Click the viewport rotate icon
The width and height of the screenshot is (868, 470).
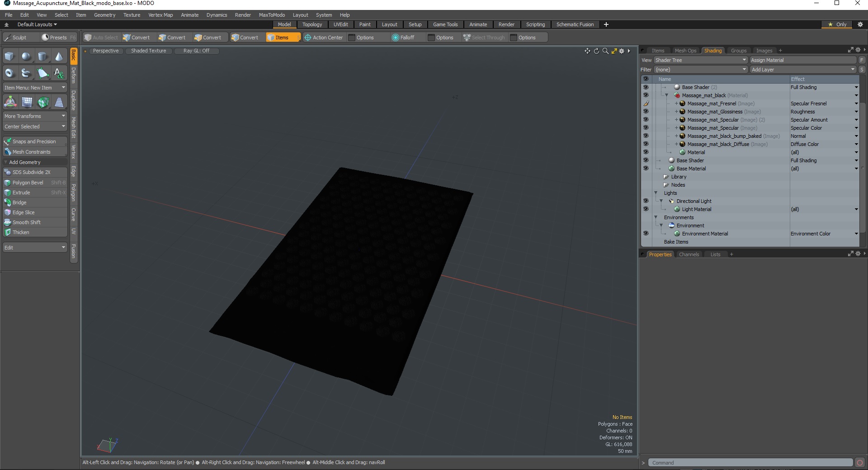tap(596, 51)
